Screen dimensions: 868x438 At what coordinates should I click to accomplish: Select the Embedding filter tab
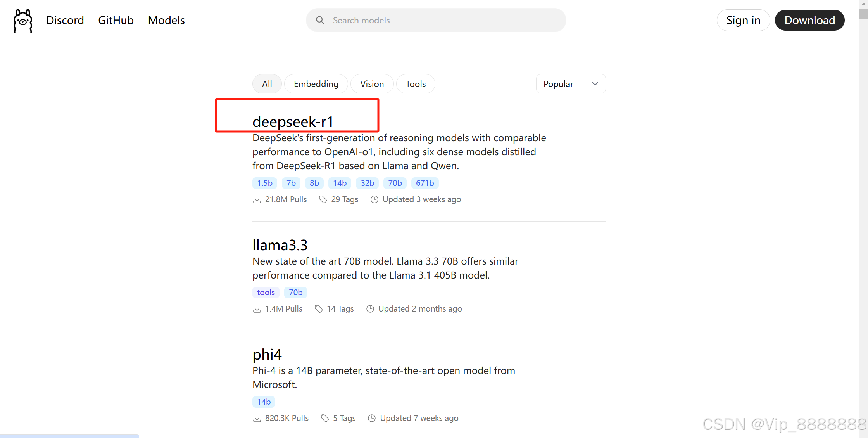pyautogui.click(x=316, y=84)
